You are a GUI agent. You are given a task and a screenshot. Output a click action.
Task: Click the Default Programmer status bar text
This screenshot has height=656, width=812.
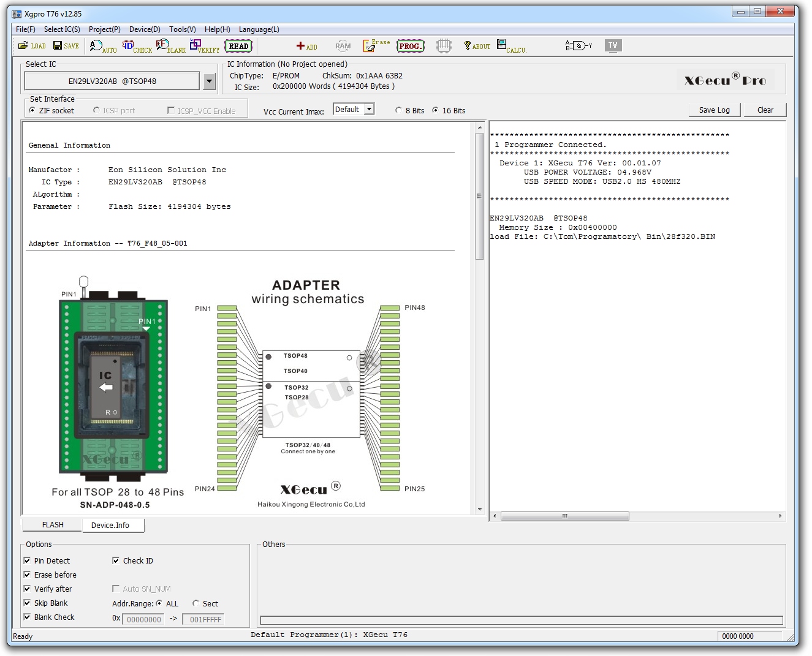[x=329, y=635]
